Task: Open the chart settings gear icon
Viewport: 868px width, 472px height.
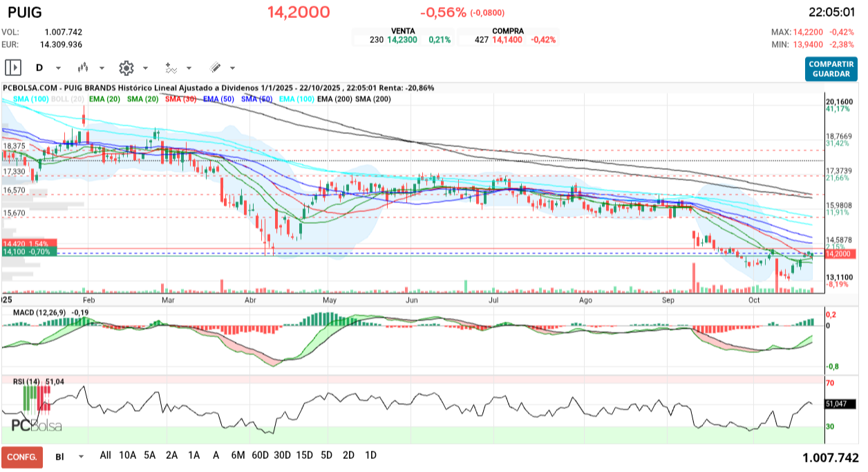Action: [x=126, y=68]
